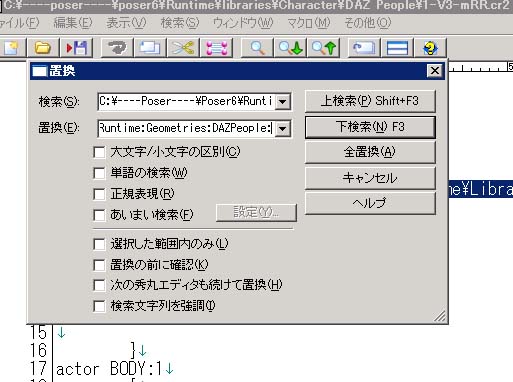Click the window-with-arrow toolbar icon
513x382 pixels.
[364, 48]
